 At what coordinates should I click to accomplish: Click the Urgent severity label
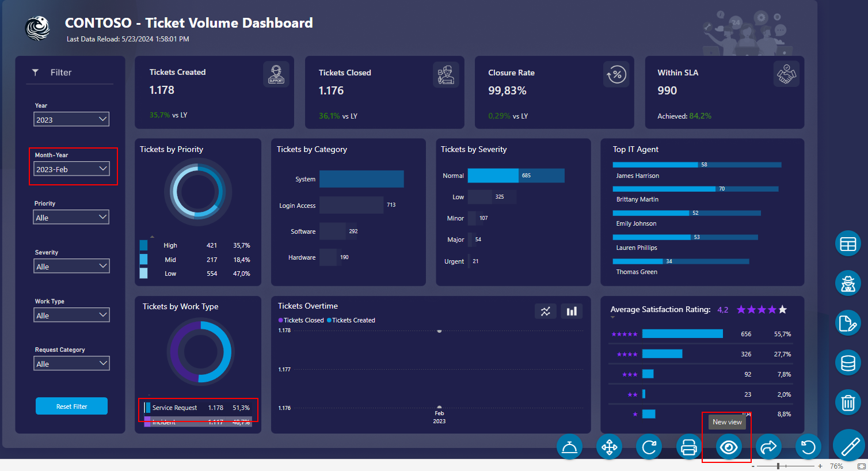click(454, 261)
